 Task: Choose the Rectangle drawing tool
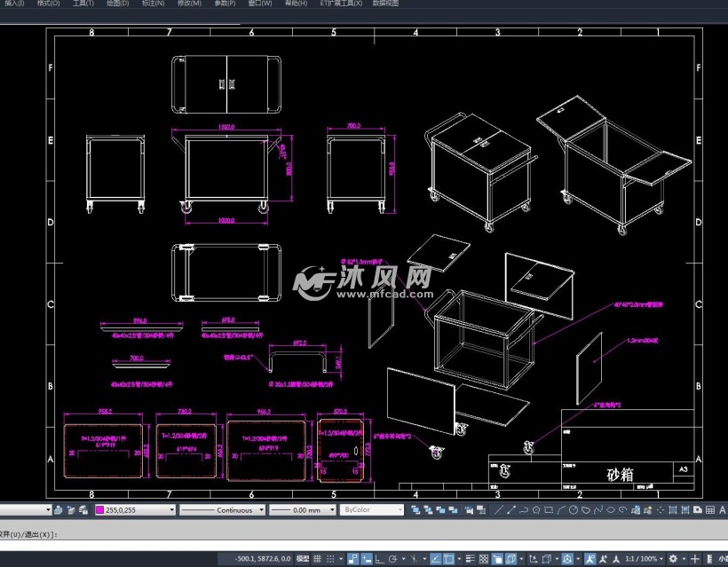pos(550,510)
